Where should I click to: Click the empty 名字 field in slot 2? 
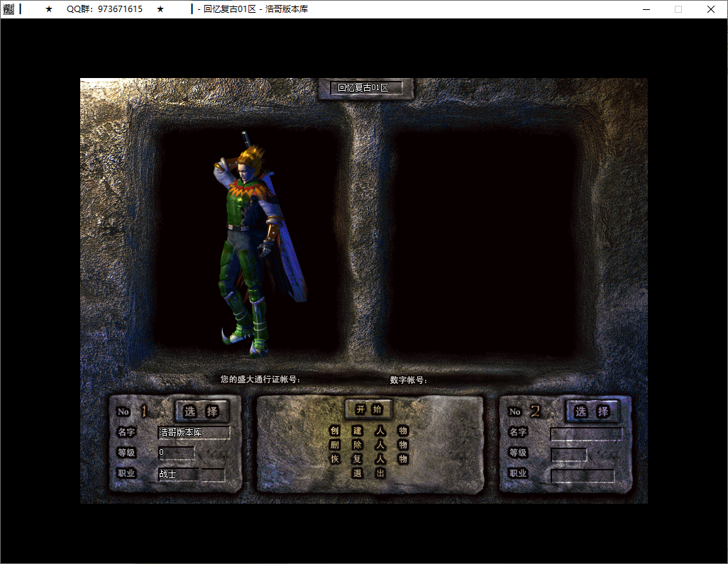(586, 433)
